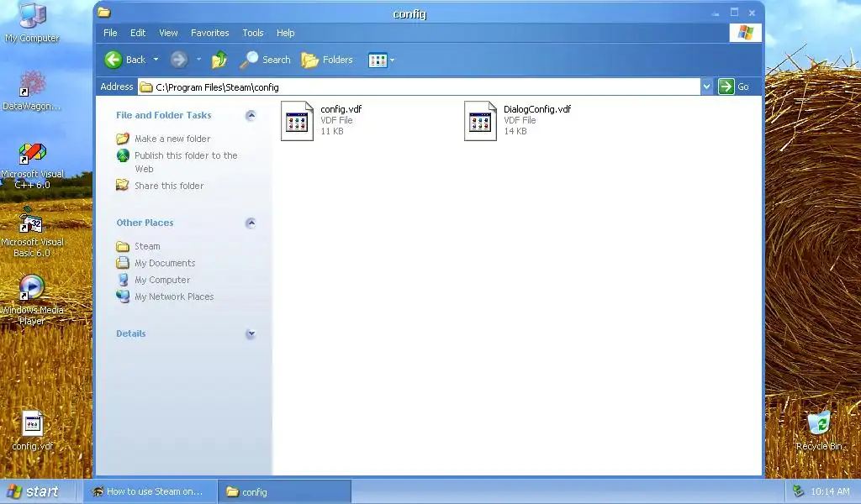Click the address path field
Screen dimensions: 861x504
(419, 87)
